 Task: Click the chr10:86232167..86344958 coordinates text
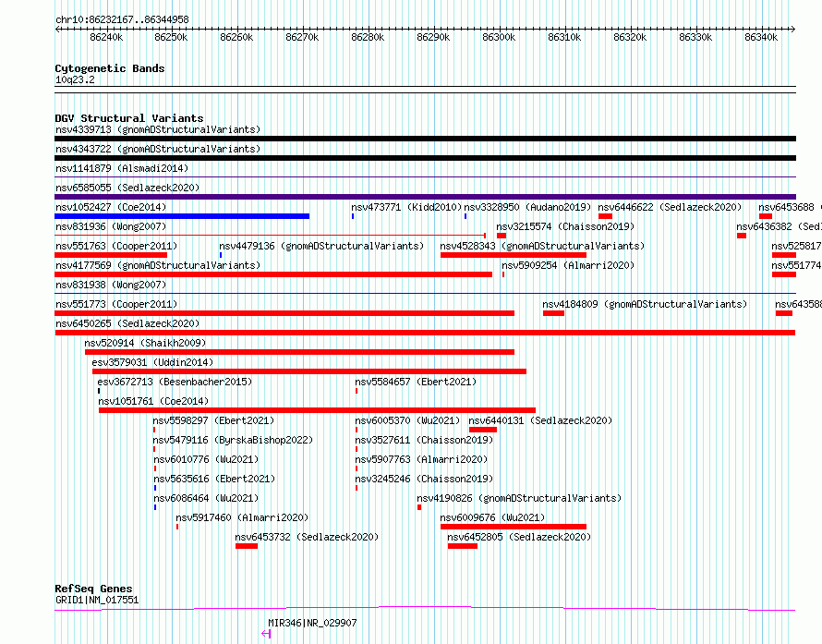click(122, 20)
